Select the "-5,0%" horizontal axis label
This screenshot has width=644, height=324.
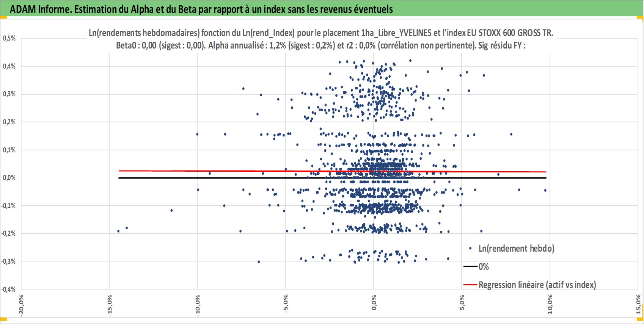tap(286, 303)
